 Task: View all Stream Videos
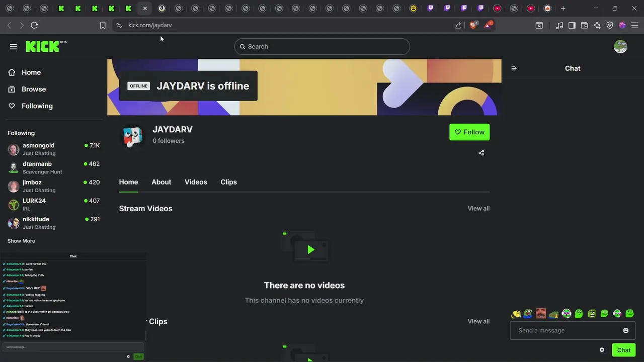(478, 208)
